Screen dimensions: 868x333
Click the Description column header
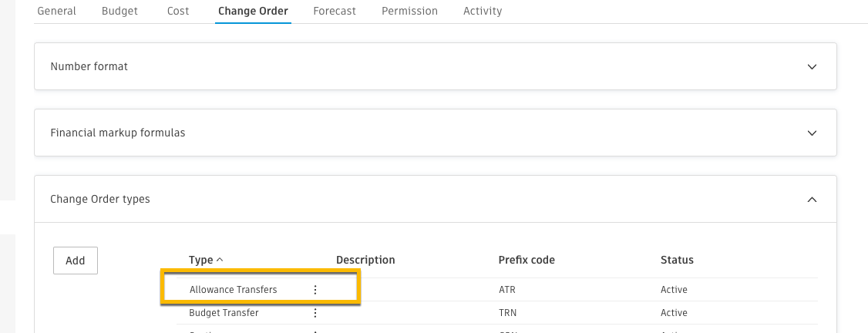click(x=365, y=261)
